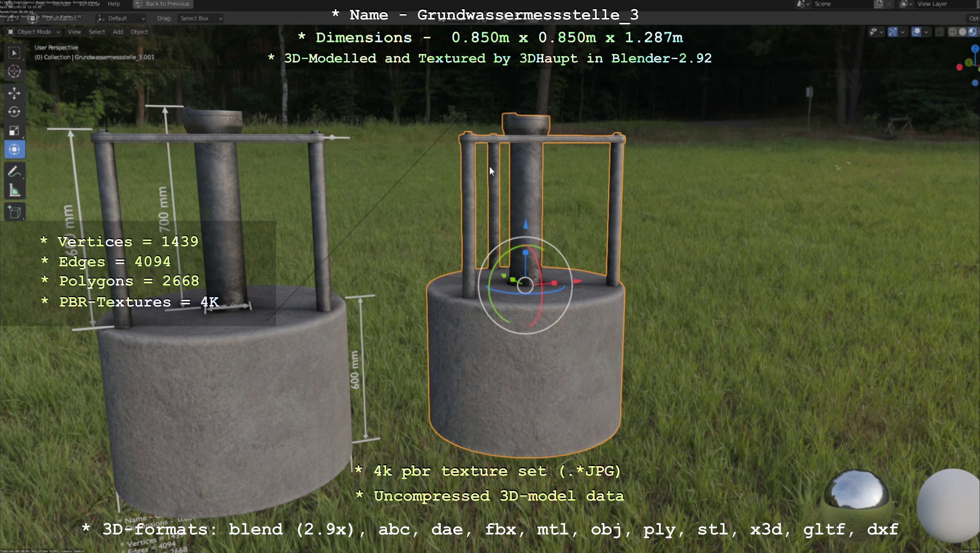Open object type visibility eye-cursor icon

pos(873,32)
